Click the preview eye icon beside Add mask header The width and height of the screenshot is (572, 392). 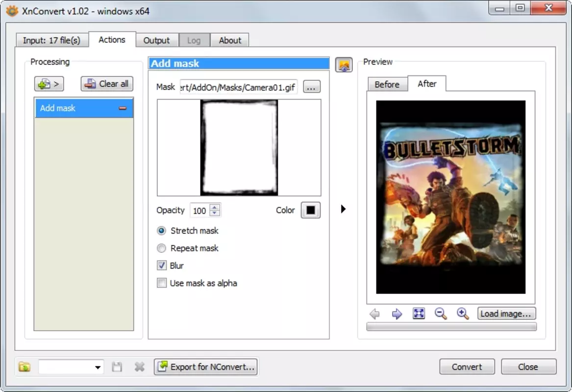344,65
